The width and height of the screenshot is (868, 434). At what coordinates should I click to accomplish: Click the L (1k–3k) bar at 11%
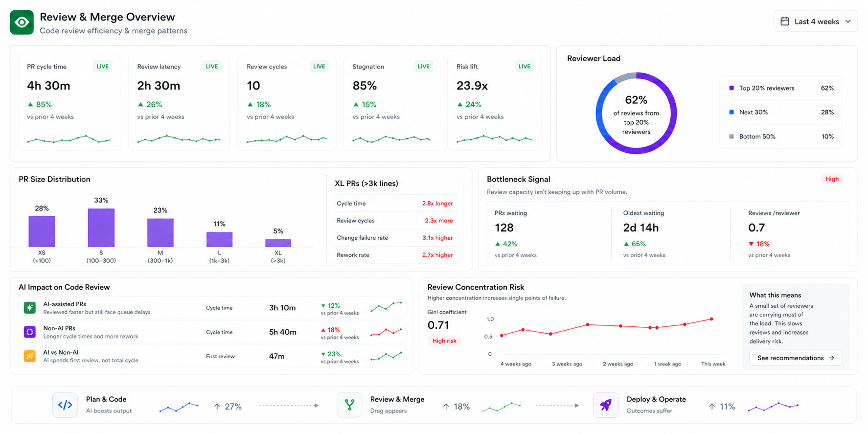coord(219,239)
